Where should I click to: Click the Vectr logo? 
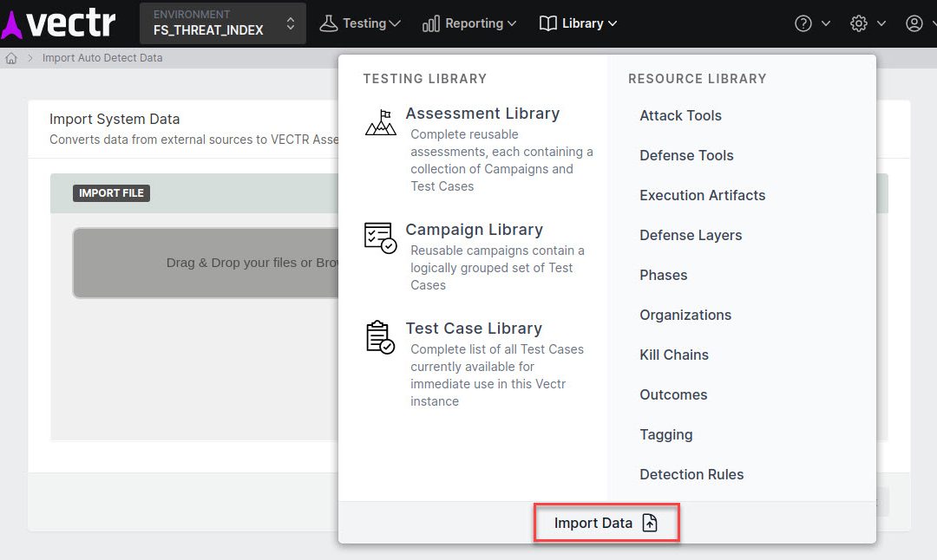pyautogui.click(x=58, y=23)
